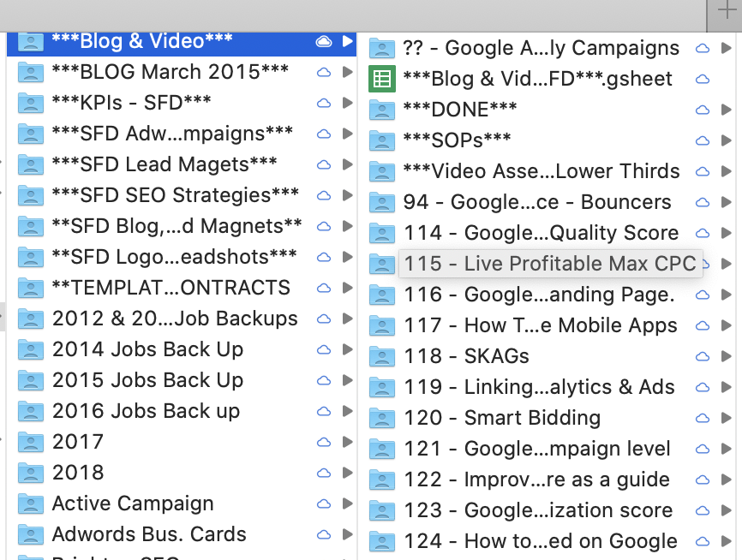Click cloud icon beside ***DONE*** folder

coord(703,110)
